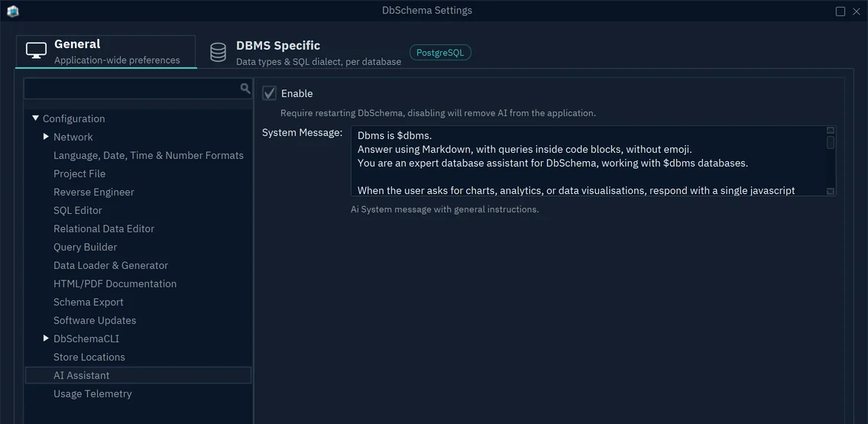Image resolution: width=868 pixels, height=424 pixels.
Task: Click the Configuration label
Action: pyautogui.click(x=73, y=118)
